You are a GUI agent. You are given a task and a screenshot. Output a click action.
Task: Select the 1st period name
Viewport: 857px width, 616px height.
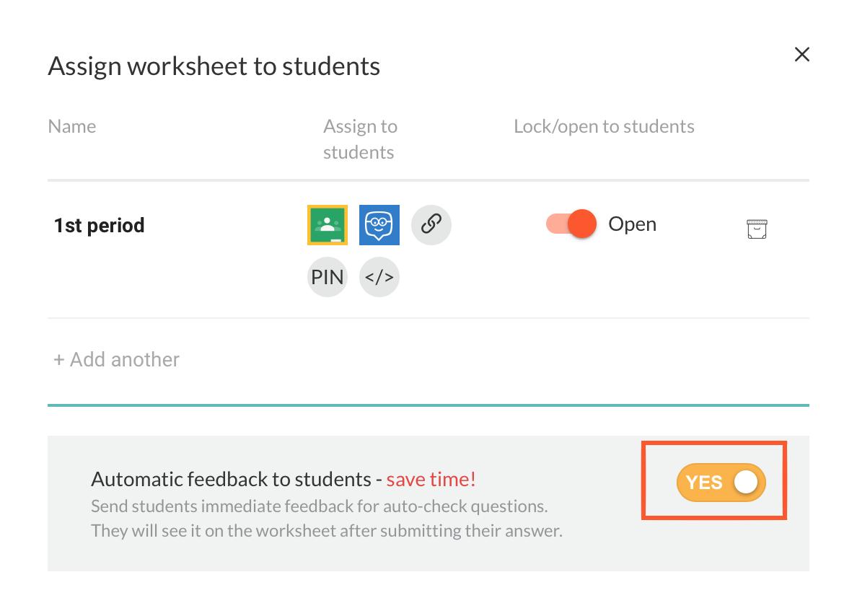100,225
